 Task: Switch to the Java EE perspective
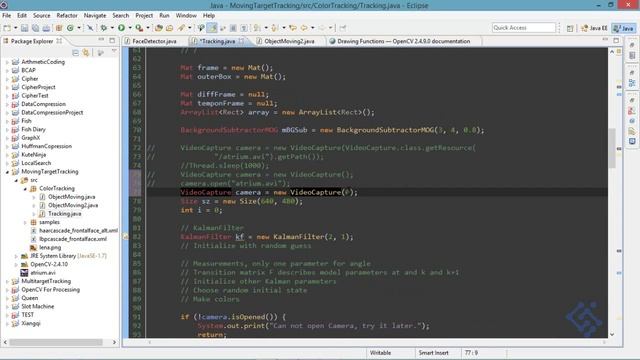(x=595, y=28)
